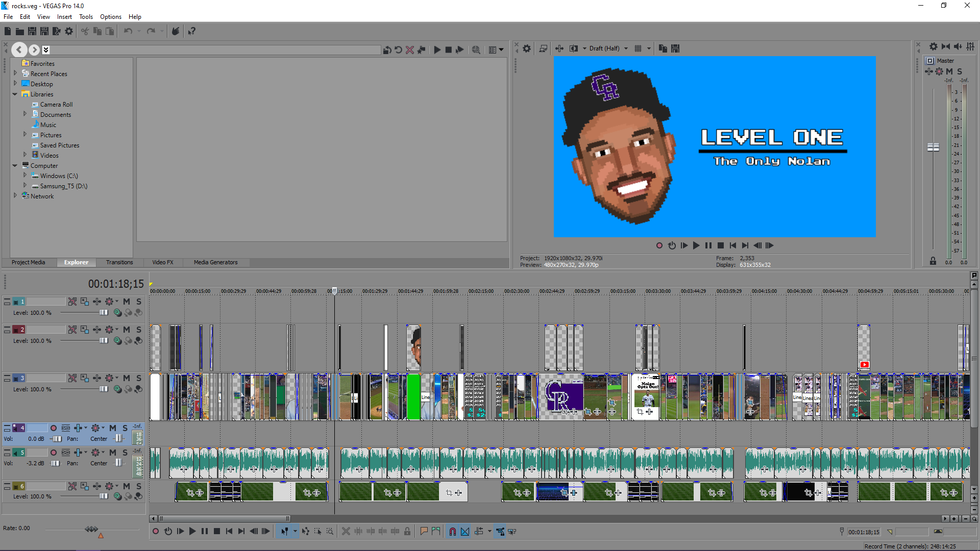Click Stop in the Video Preview transport

point(721,245)
